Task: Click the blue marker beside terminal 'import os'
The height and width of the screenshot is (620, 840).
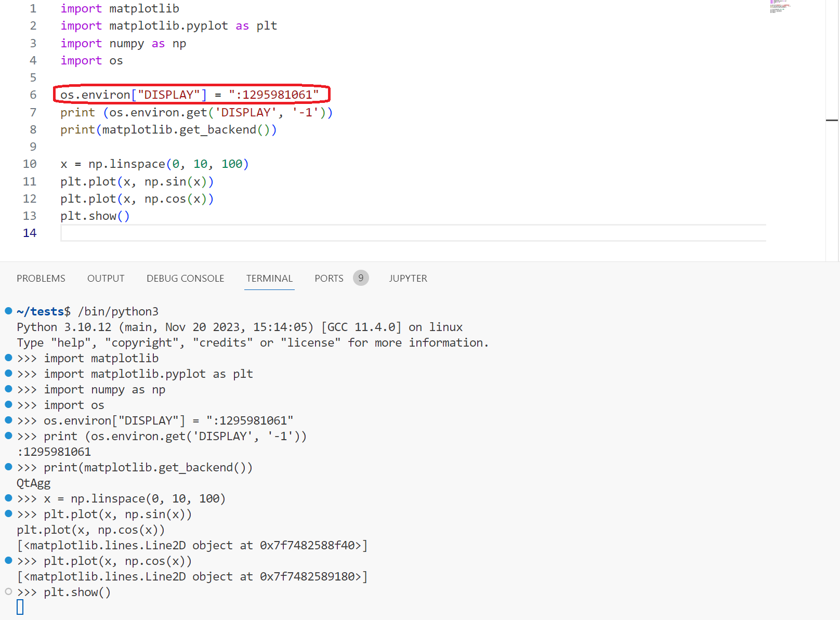Action: (x=8, y=404)
